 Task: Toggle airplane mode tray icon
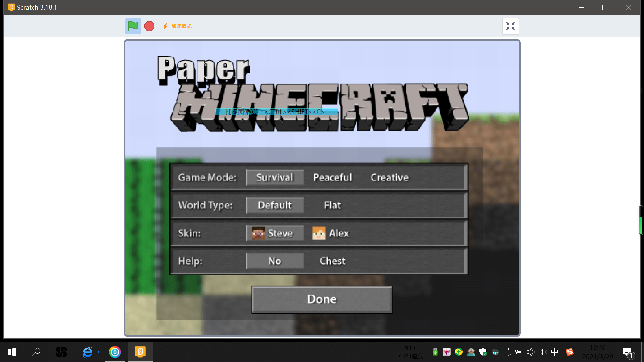pos(531,352)
